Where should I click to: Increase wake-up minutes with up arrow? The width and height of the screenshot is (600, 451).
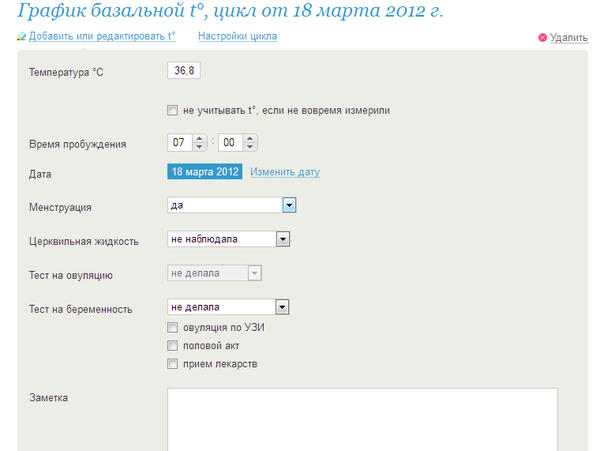250,138
